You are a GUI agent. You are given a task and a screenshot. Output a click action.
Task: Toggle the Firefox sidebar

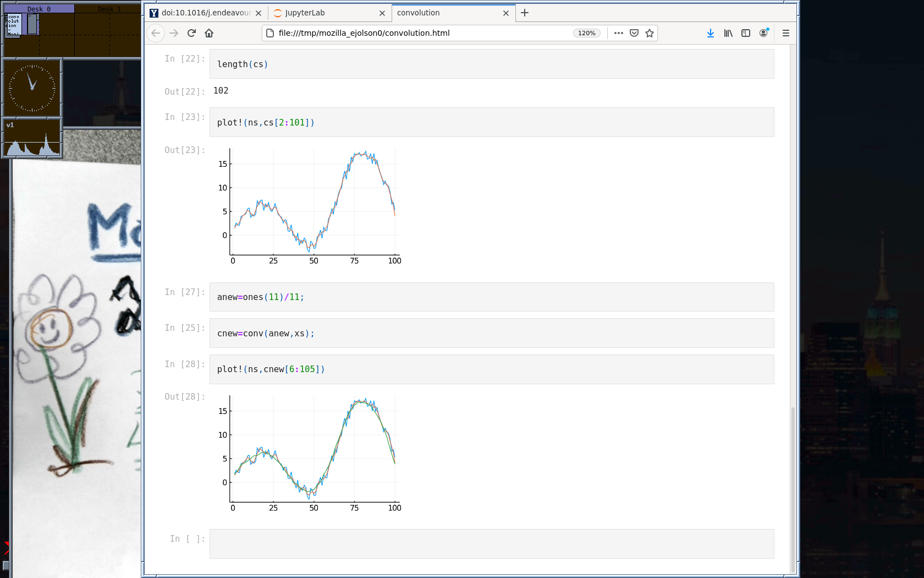[746, 33]
